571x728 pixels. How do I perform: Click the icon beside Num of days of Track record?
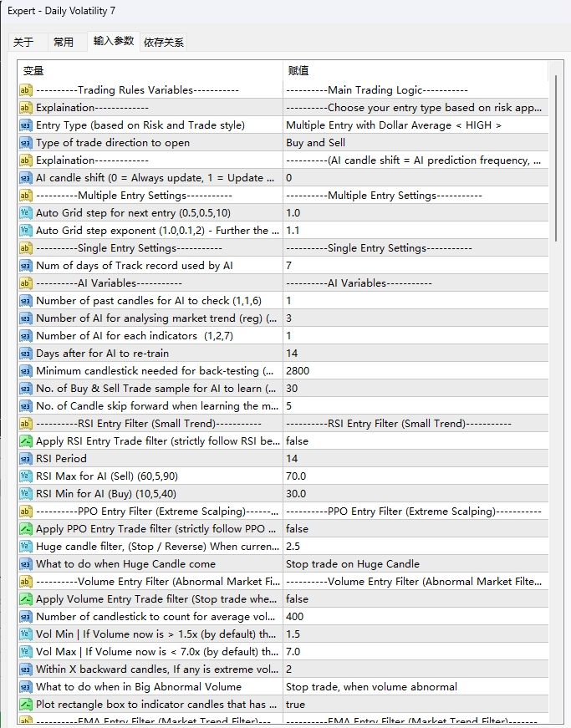(25, 266)
